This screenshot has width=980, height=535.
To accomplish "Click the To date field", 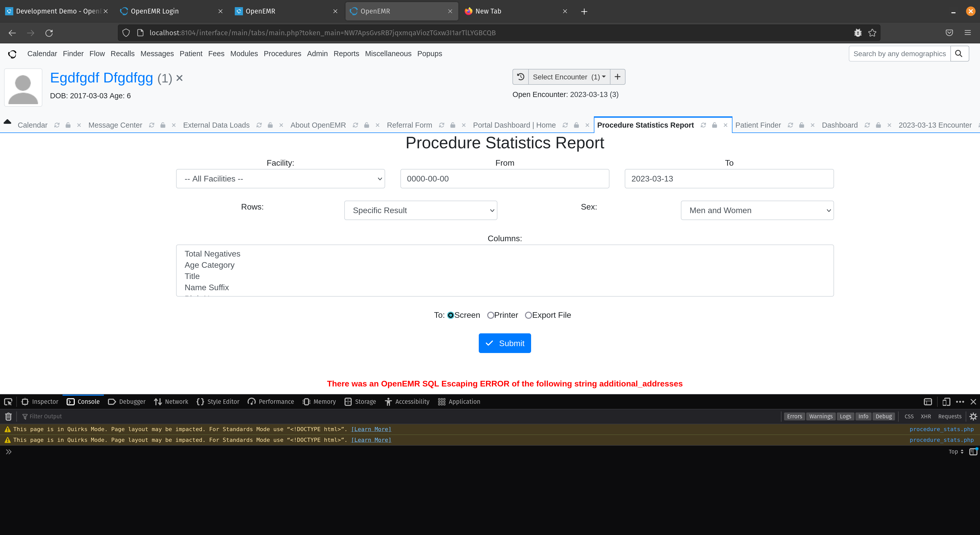I will 729,179.
